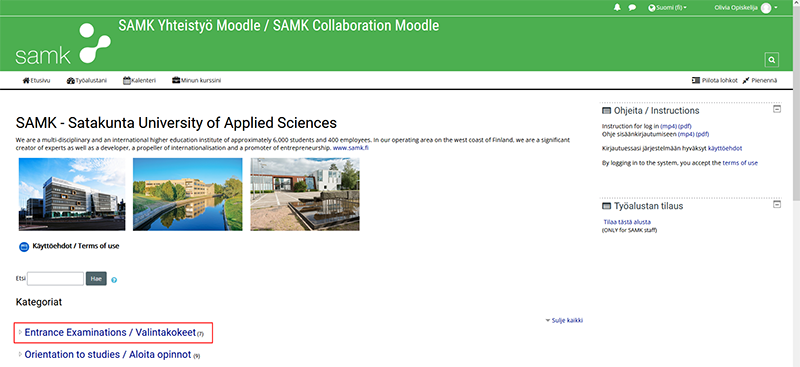The width and height of the screenshot is (800, 367).
Task: Open Olivia Opiskelija user menu
Action: [746, 8]
